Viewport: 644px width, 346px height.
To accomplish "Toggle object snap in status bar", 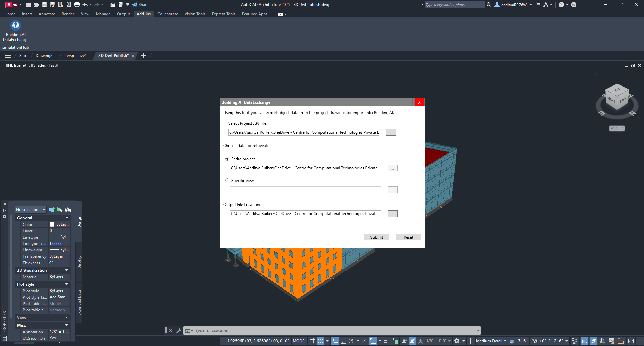I will (373, 341).
